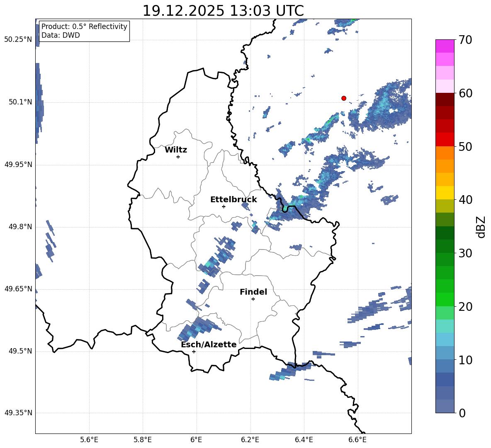Screen dimensions: 491x448
Task: Click the red dot radar site marker
Action: (344, 98)
